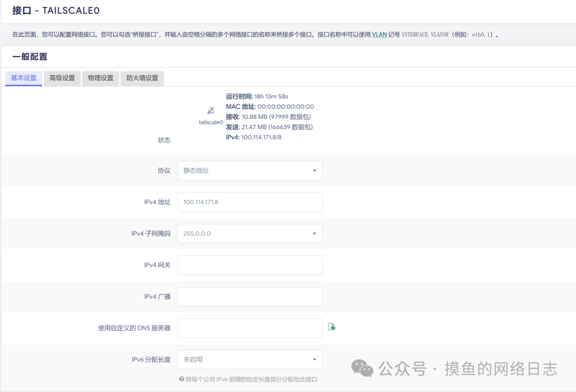
Task: Click the 接口 - TAILSCALE0 page title
Action: [56, 11]
